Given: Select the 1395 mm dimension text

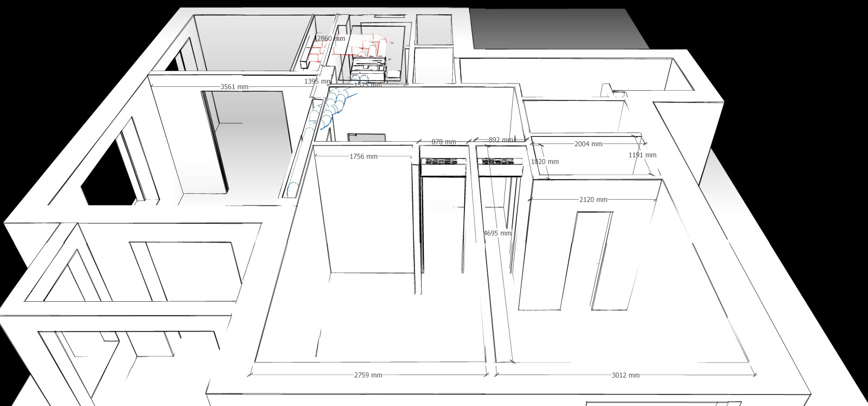Looking at the screenshot, I should click(x=317, y=81).
